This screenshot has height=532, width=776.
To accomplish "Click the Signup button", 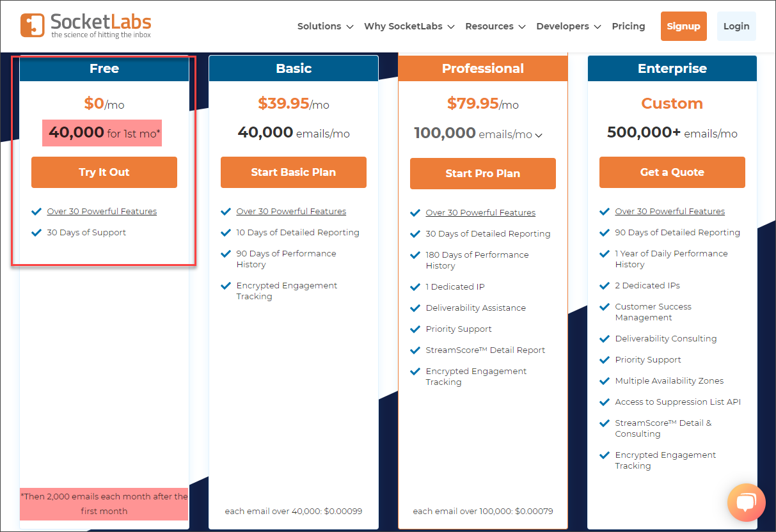I will pos(683,26).
